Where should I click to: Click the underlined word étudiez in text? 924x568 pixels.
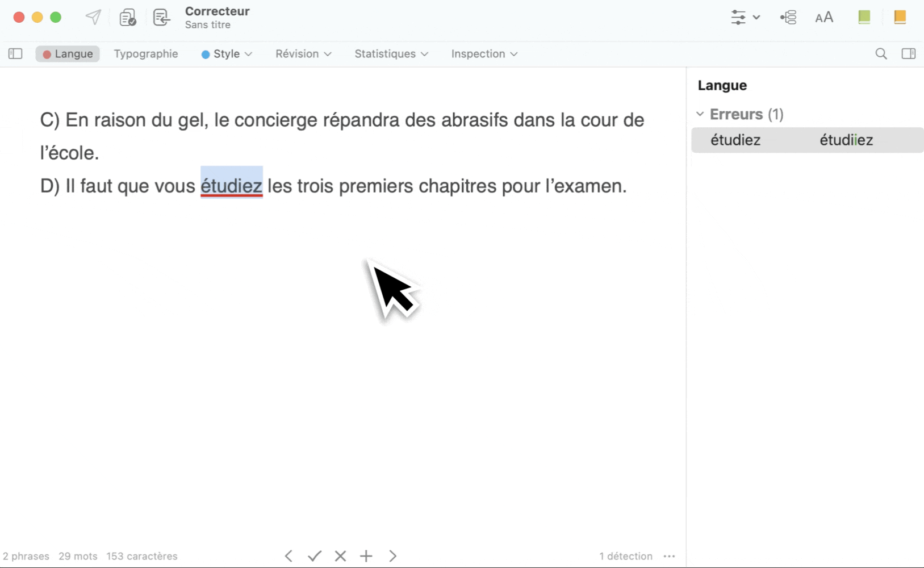[231, 186]
